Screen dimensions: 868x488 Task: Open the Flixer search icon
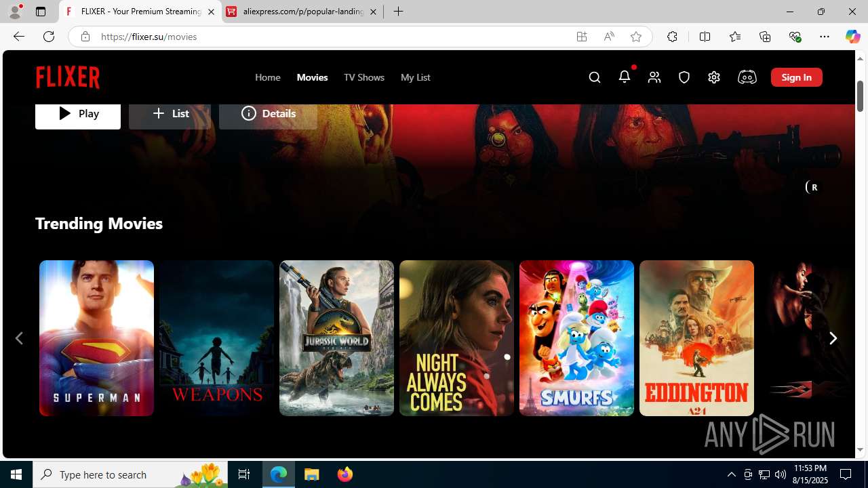click(595, 77)
